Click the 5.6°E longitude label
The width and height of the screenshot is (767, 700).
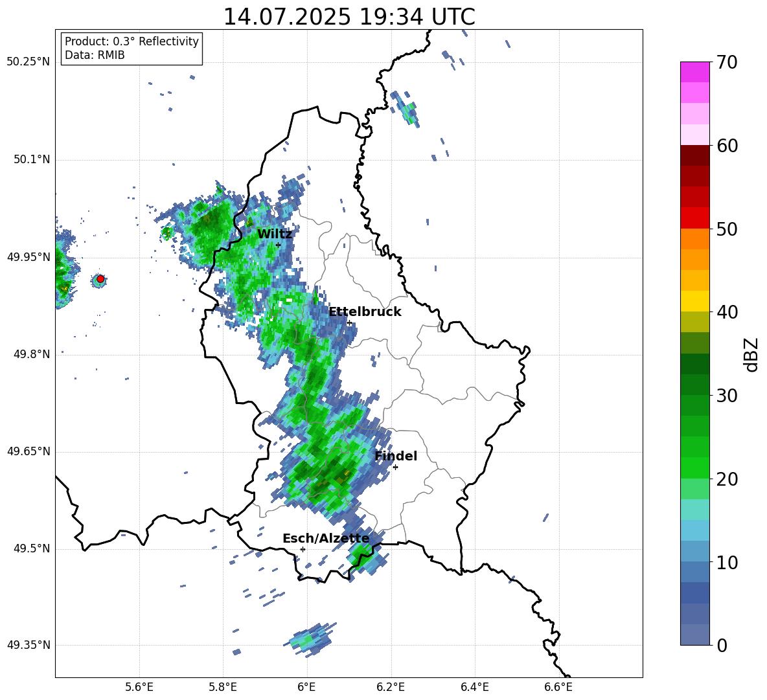point(139,688)
